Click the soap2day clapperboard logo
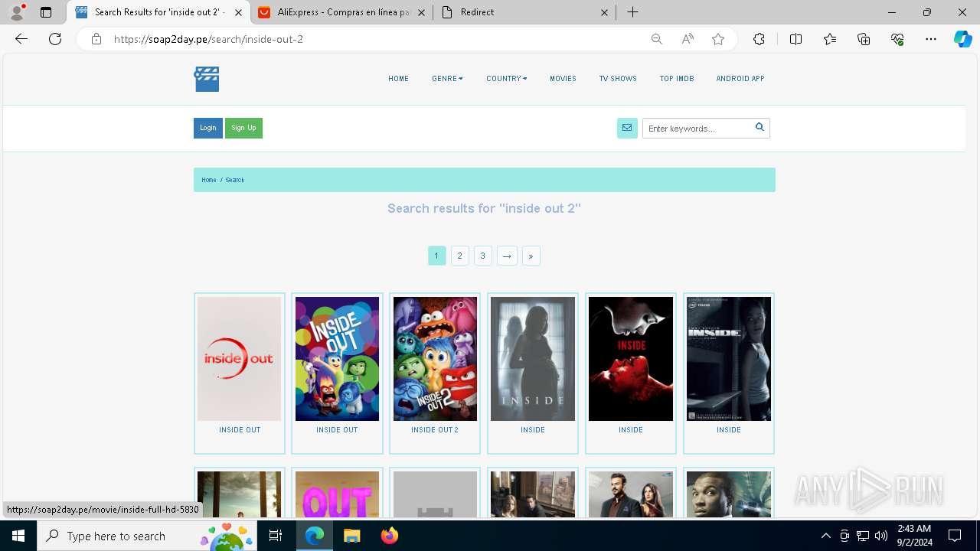The width and height of the screenshot is (980, 551). tap(207, 79)
